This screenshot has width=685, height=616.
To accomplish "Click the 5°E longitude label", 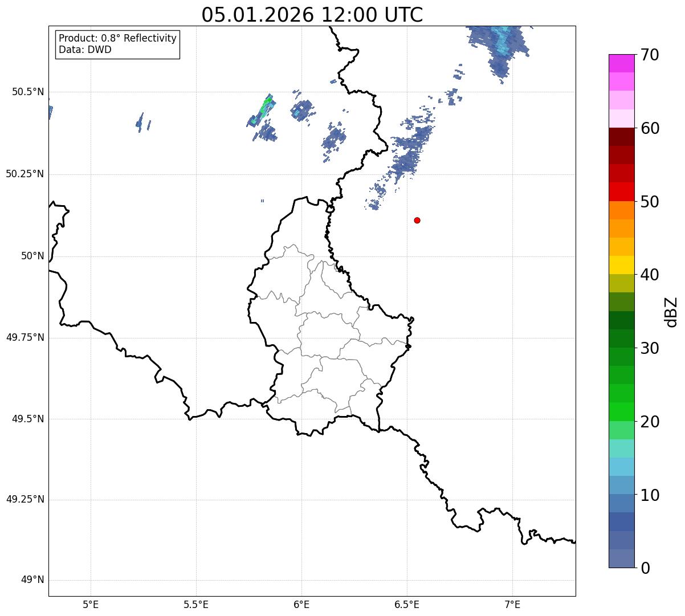I will click(x=91, y=605).
